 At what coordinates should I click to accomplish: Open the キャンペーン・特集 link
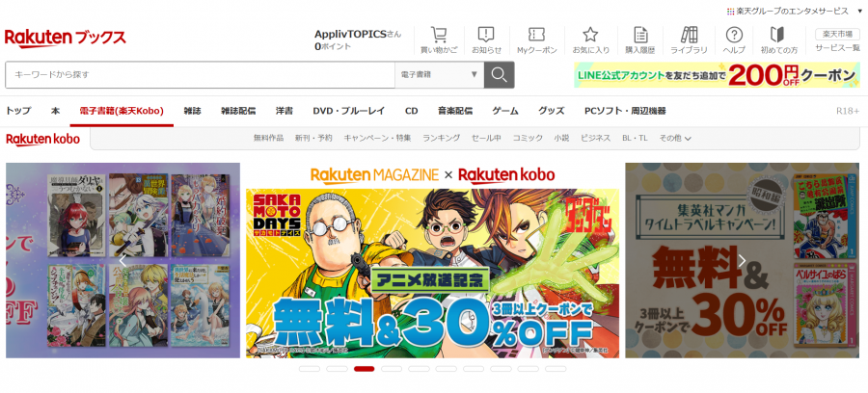coord(377,138)
